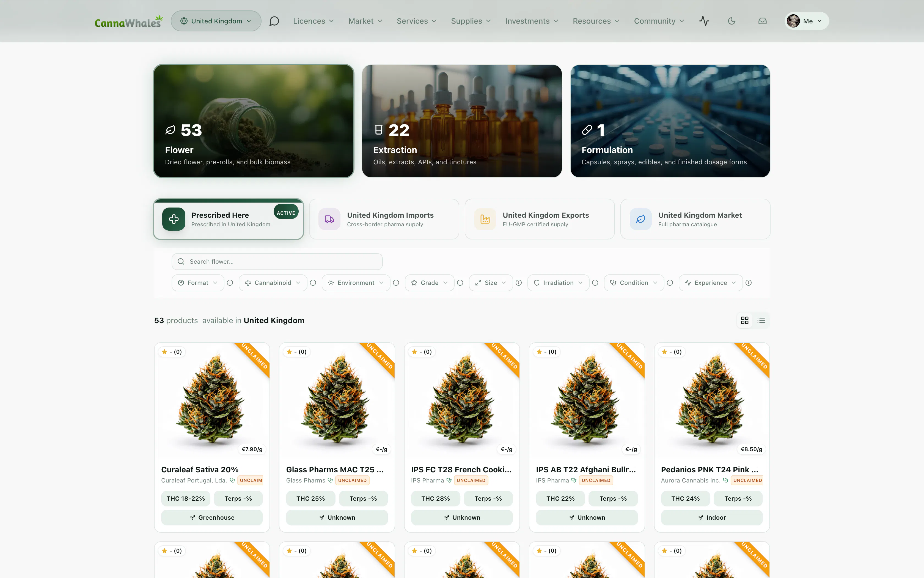The width and height of the screenshot is (924, 578).
Task: Open the Experience filter dropdown
Action: [711, 283]
